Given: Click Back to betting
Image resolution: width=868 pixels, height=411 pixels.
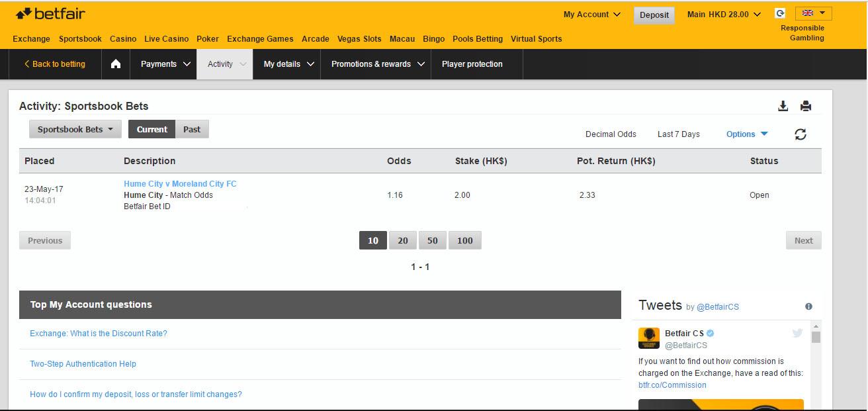Looking at the screenshot, I should [x=55, y=64].
